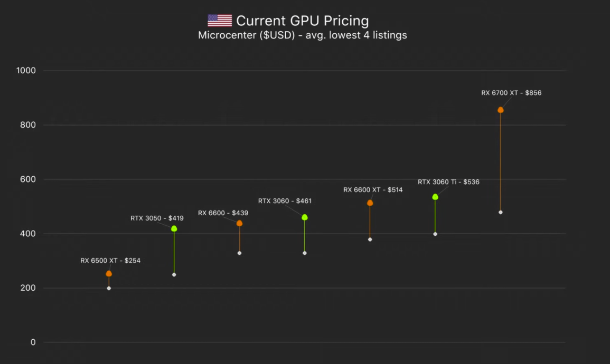Click the "RTX 3060 - $461" label
Image resolution: width=610 pixels, height=364 pixels.
click(x=285, y=201)
